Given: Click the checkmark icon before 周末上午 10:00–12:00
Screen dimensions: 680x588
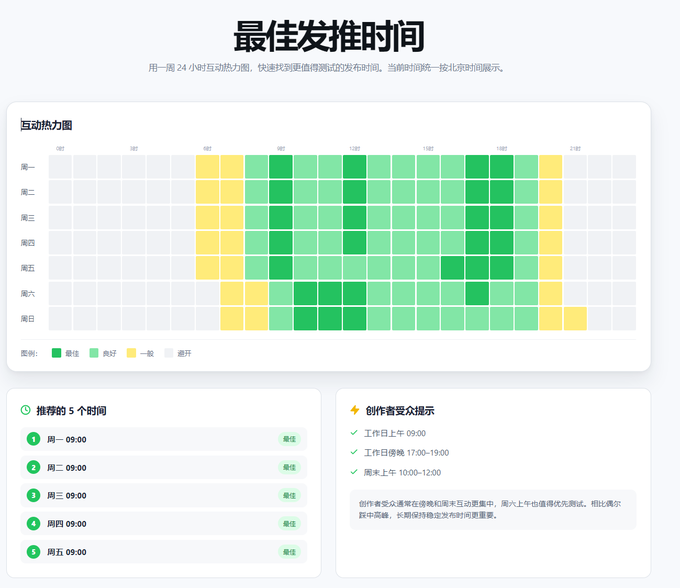Looking at the screenshot, I should point(354,472).
